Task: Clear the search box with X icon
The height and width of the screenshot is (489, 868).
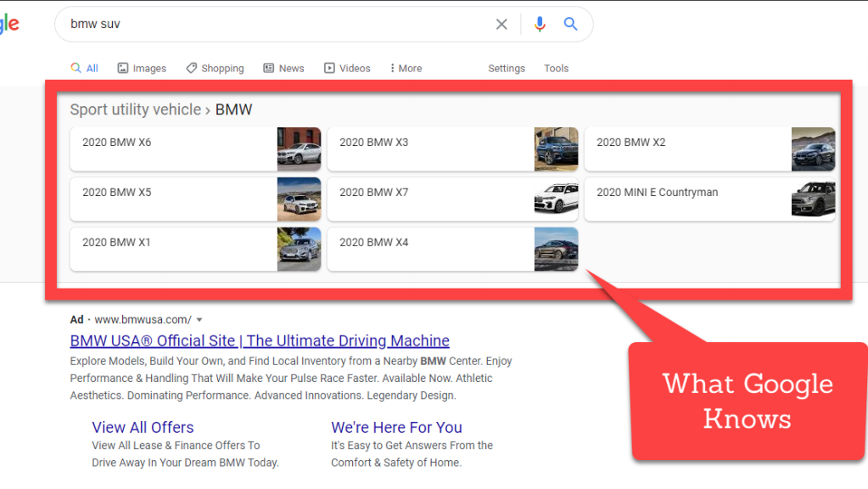Action: [501, 25]
